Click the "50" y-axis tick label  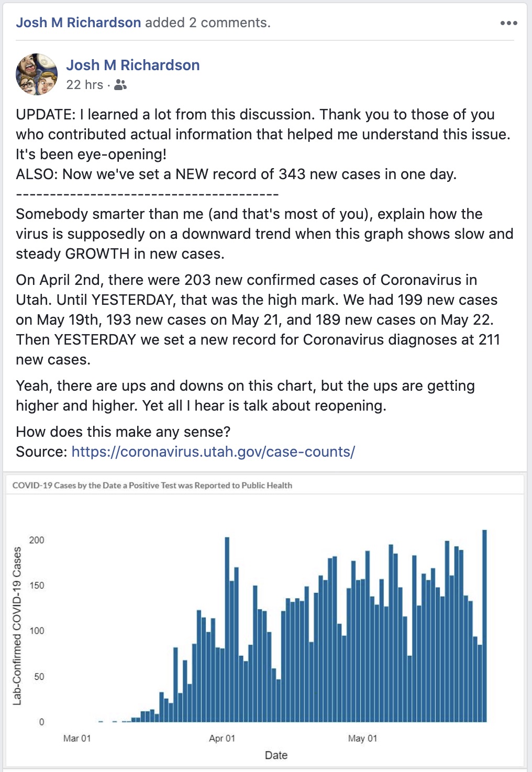[39, 677]
